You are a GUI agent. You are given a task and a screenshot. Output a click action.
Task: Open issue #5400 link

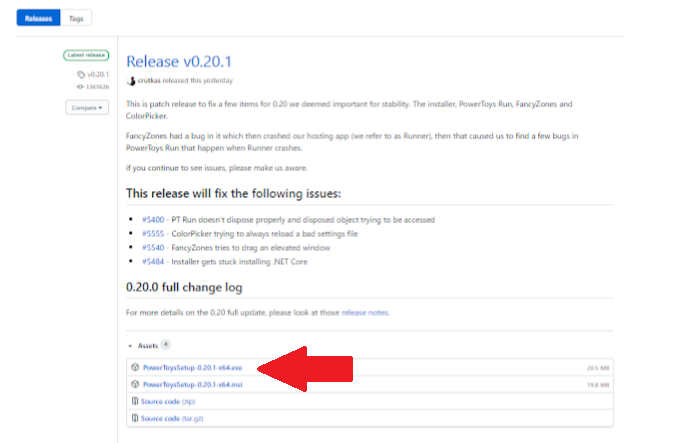(x=153, y=220)
